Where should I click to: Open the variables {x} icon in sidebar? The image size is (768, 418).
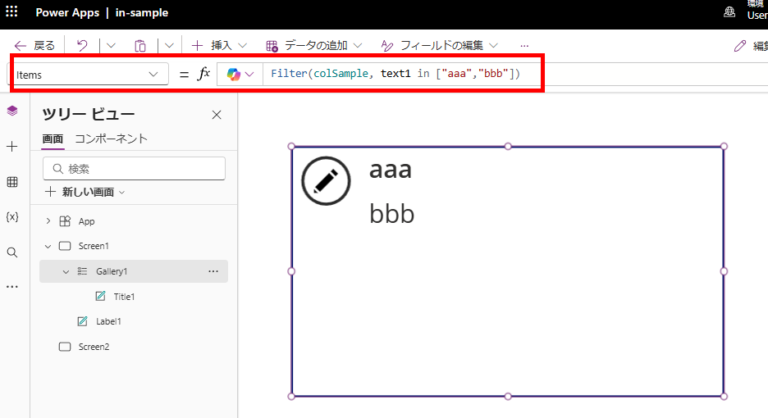12,217
